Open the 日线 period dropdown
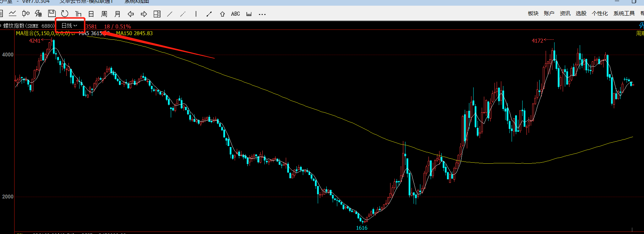 [x=69, y=26]
